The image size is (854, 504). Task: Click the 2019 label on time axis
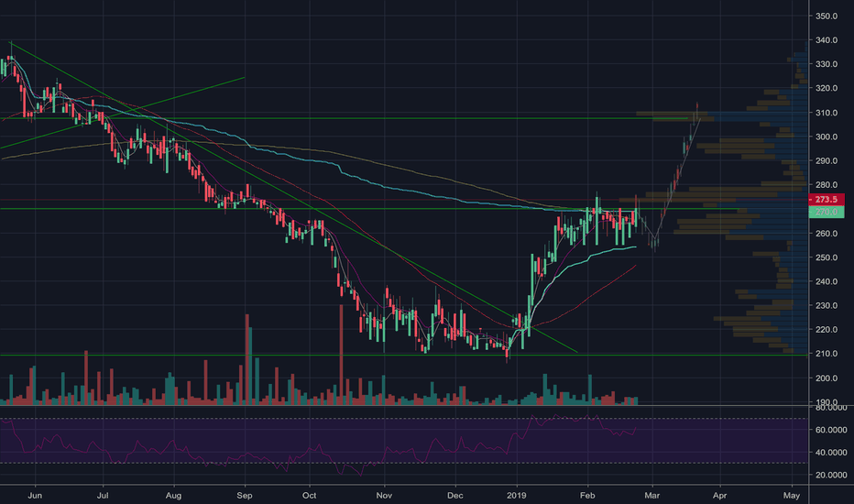click(x=516, y=495)
